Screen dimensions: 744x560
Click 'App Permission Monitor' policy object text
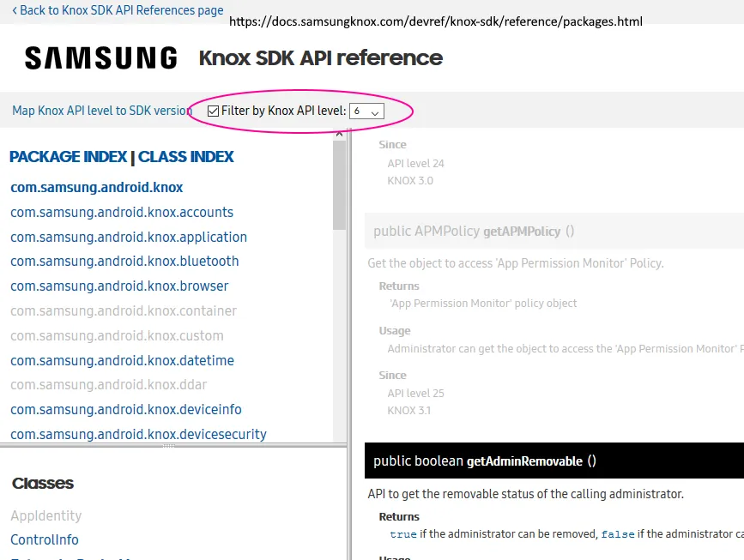[x=483, y=304]
